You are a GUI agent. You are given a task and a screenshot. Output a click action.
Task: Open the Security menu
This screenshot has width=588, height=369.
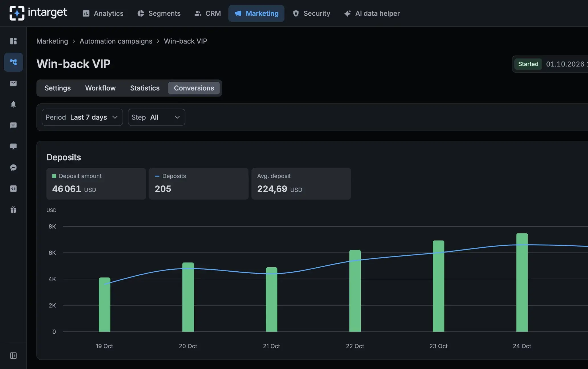pos(312,13)
